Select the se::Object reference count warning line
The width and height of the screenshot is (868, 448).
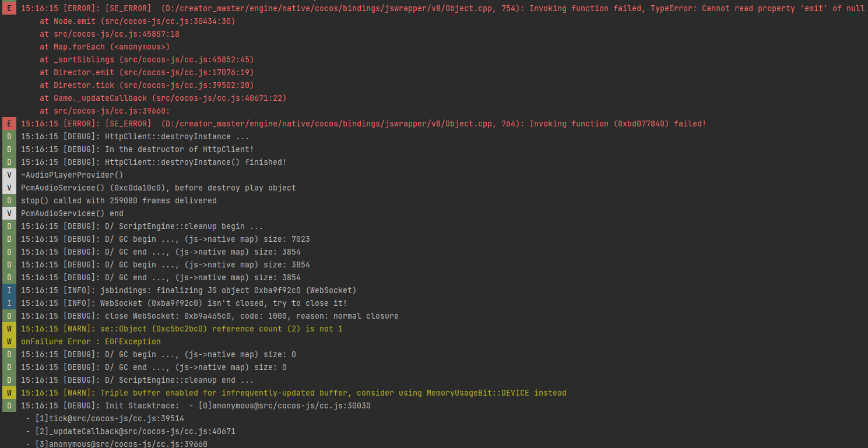[x=182, y=329]
